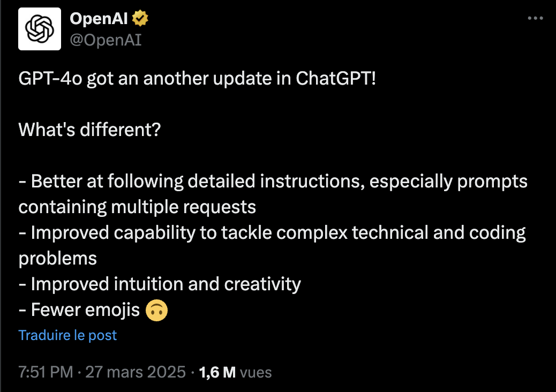Click the word GPT-4o in the post
The height and width of the screenshot is (392, 556).
point(50,78)
